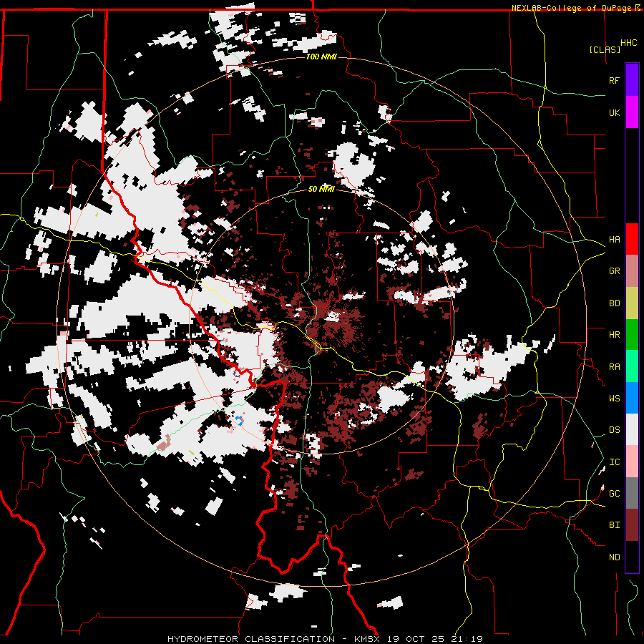Click the Hydrometeor Classification KMSX caption
The width and height of the screenshot is (644, 644).
tap(325, 639)
